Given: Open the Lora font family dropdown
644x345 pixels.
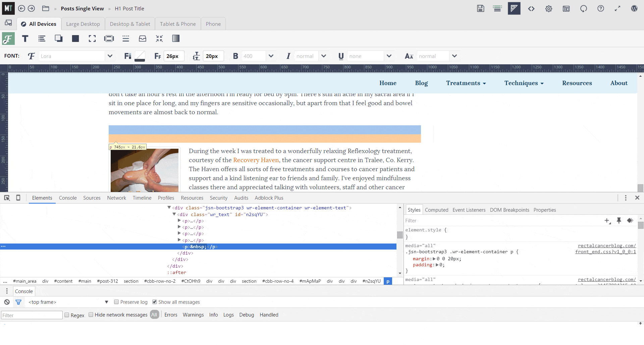Looking at the screenshot, I should pos(110,56).
